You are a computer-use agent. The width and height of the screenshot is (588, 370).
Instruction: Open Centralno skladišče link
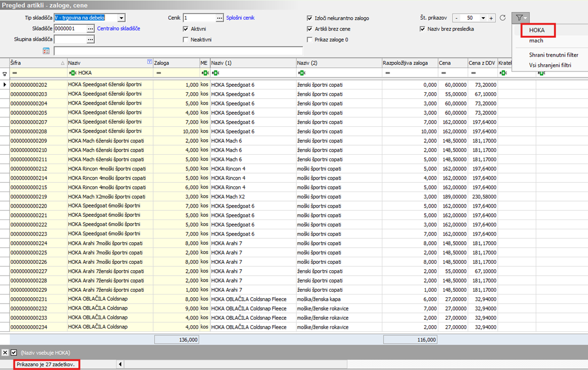pos(119,29)
